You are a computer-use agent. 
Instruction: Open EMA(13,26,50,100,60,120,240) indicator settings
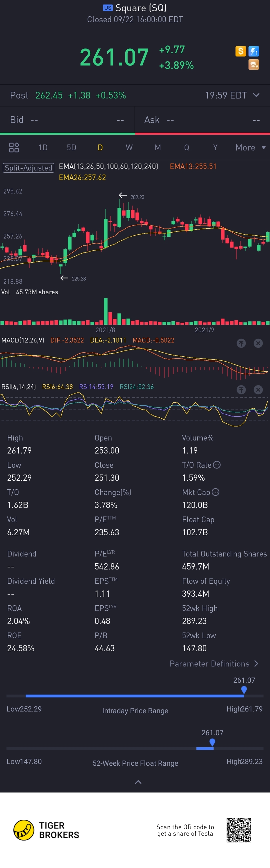click(x=108, y=166)
